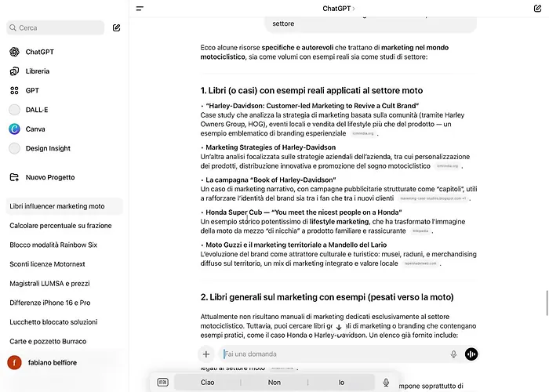
Task: Open ChatGPT from the sidebar logo icon
Action: pyautogui.click(x=14, y=52)
